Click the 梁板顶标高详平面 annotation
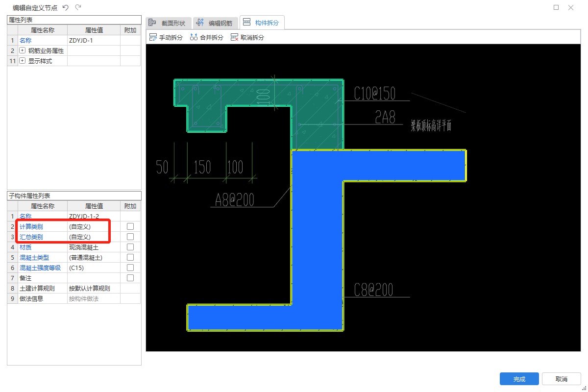 [431, 126]
